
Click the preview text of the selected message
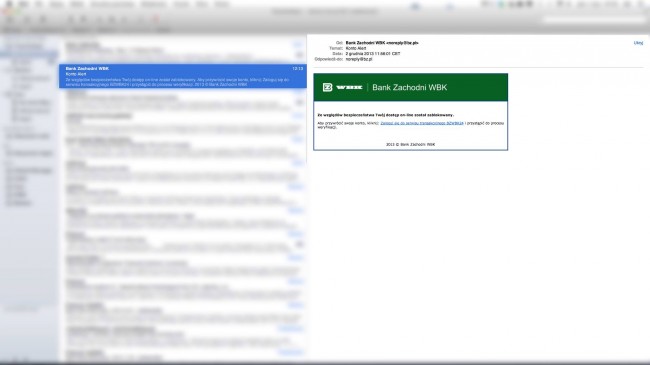click(x=177, y=82)
